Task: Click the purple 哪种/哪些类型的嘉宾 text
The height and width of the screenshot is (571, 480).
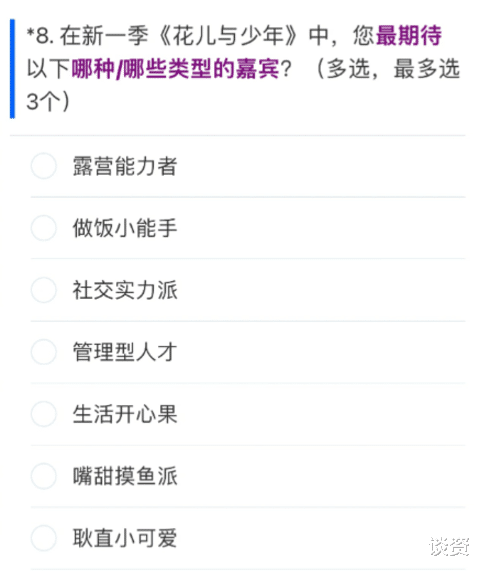Action: coord(176,68)
